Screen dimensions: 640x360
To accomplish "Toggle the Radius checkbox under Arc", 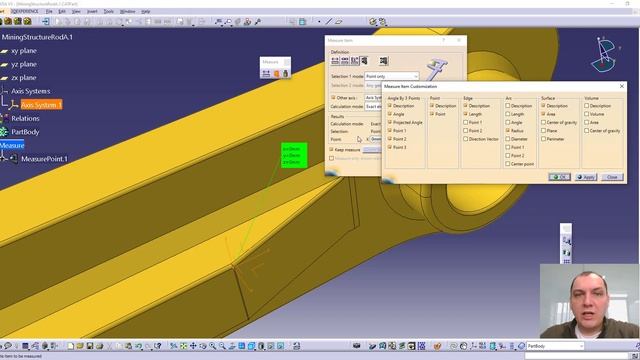I will (x=508, y=131).
